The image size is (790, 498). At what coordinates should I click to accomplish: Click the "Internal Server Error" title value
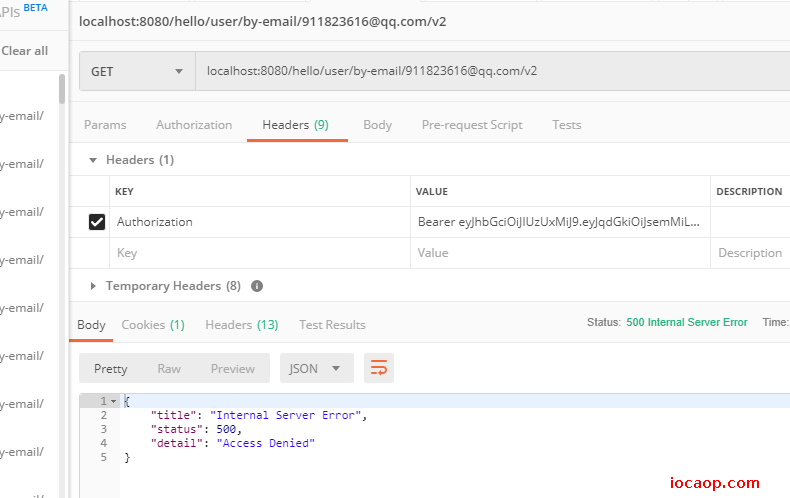(x=286, y=415)
